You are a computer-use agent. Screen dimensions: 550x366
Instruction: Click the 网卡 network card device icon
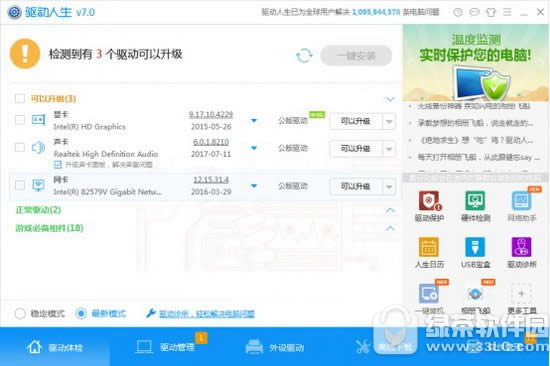pos(38,185)
